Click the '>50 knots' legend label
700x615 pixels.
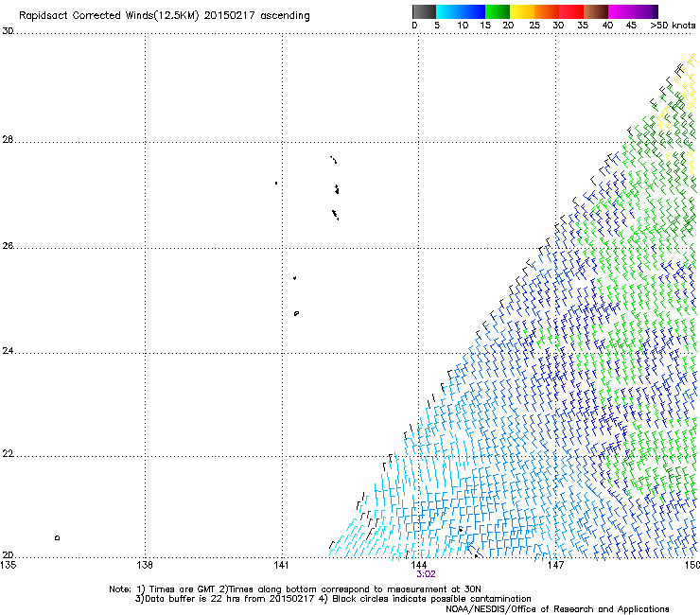[673, 26]
